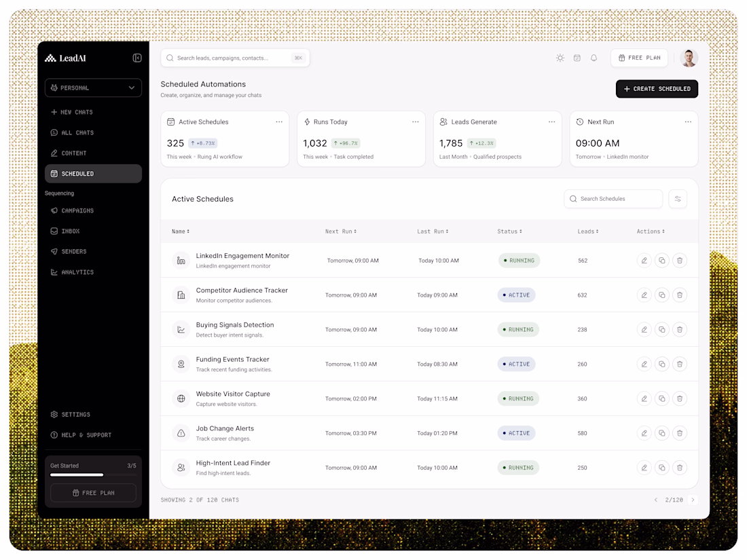
Task: Open Analytics in the sidebar
Action: point(94,272)
